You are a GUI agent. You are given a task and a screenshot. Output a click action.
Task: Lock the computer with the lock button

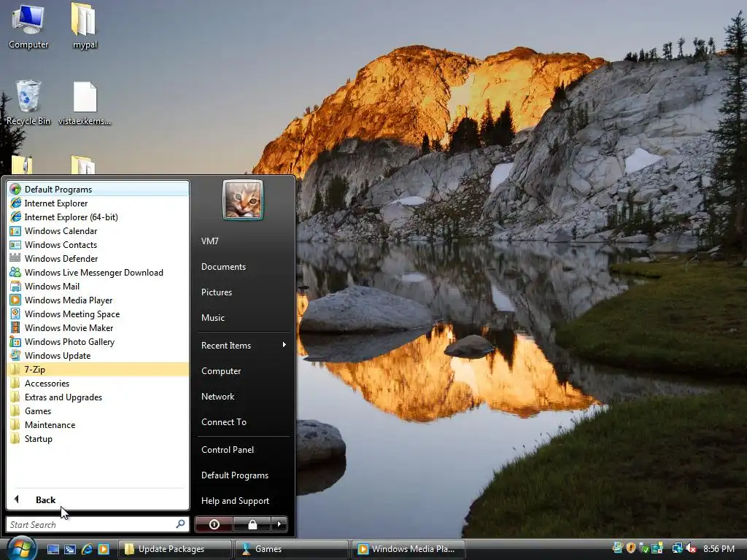click(x=252, y=524)
